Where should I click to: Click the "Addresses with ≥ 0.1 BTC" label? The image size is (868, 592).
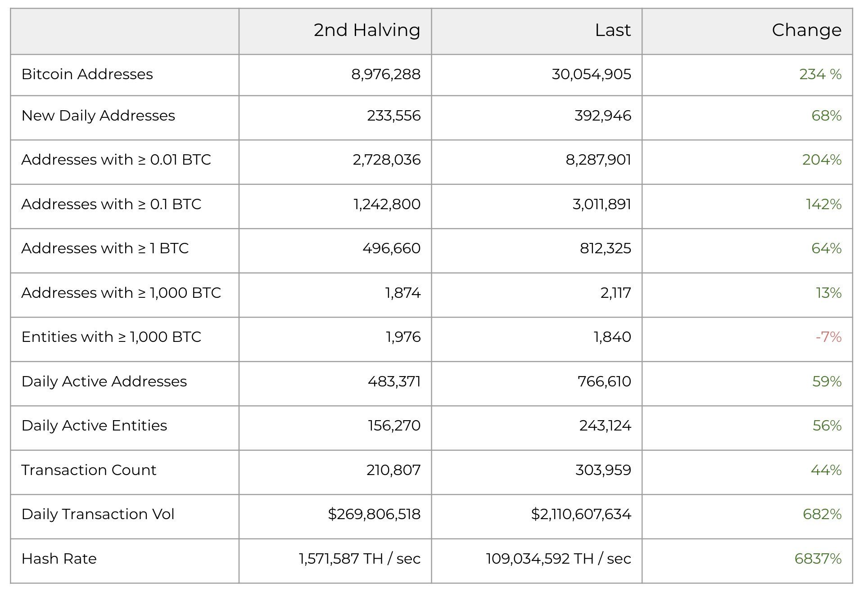click(x=111, y=204)
